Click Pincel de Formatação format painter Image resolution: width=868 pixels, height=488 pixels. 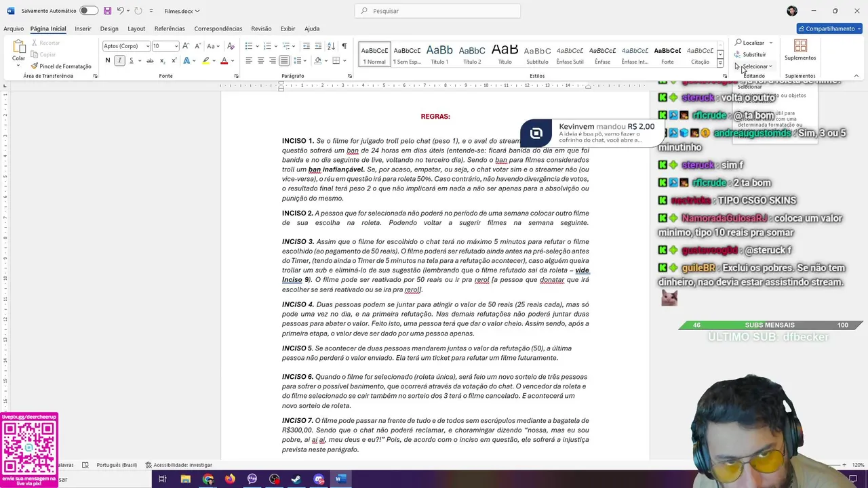[x=61, y=66]
